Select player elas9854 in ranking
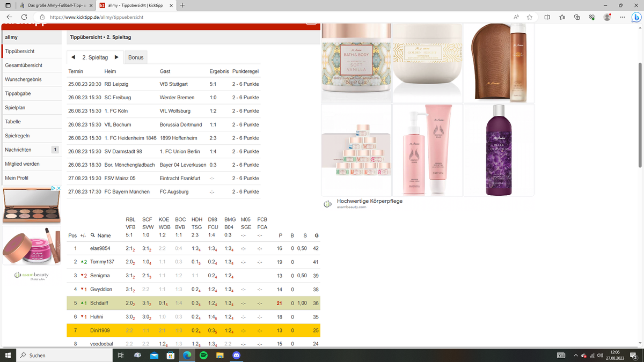 (100, 248)
